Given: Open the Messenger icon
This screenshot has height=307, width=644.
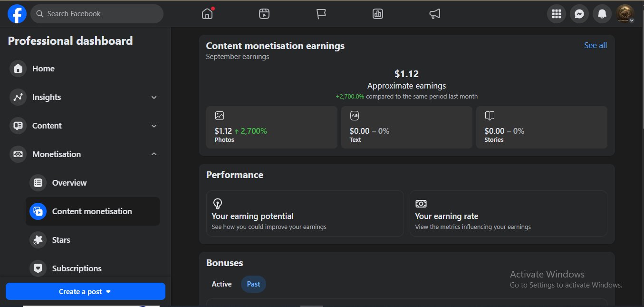Looking at the screenshot, I should 579,14.
